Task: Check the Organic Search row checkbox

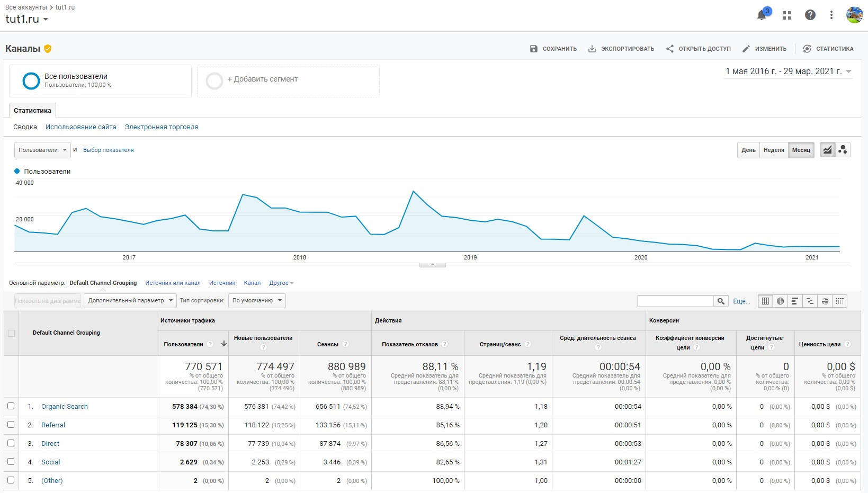Action: point(11,406)
